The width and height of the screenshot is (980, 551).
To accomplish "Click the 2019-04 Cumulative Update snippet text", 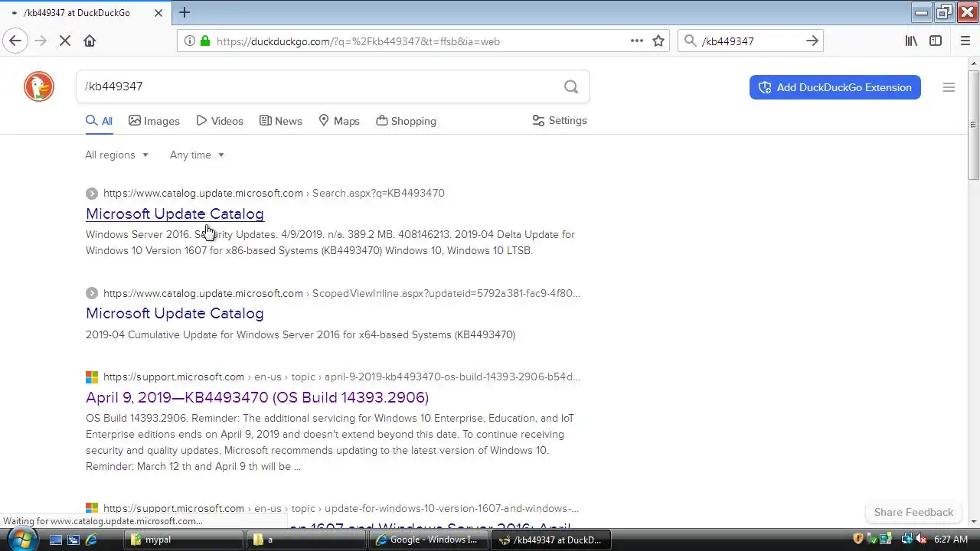I will click(300, 334).
